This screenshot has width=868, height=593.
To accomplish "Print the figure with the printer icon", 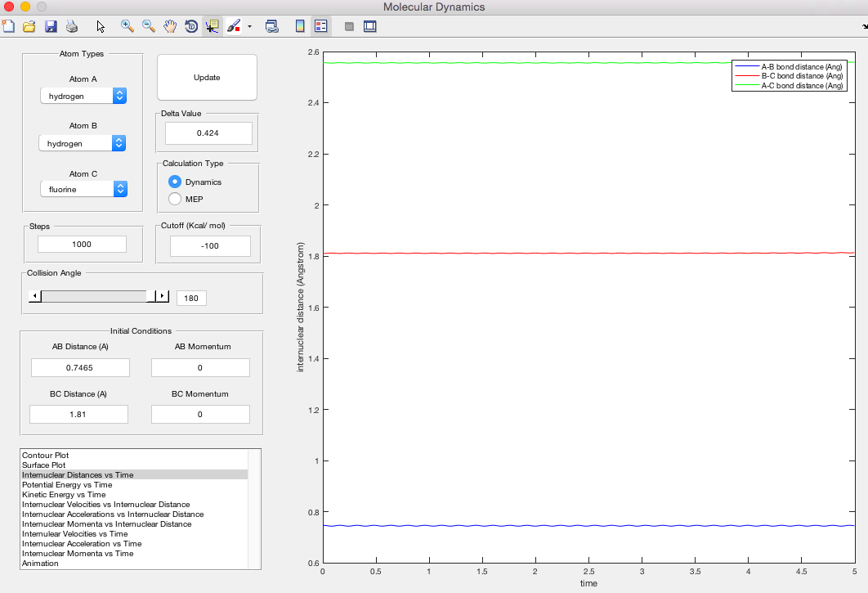I will click(x=72, y=26).
